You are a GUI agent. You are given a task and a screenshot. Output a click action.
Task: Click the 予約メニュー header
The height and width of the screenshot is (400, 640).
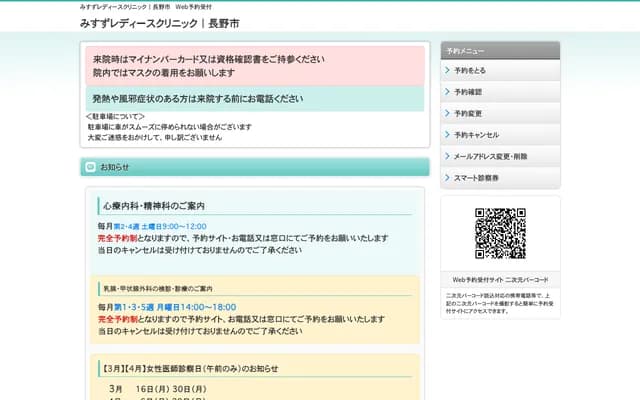[500, 51]
